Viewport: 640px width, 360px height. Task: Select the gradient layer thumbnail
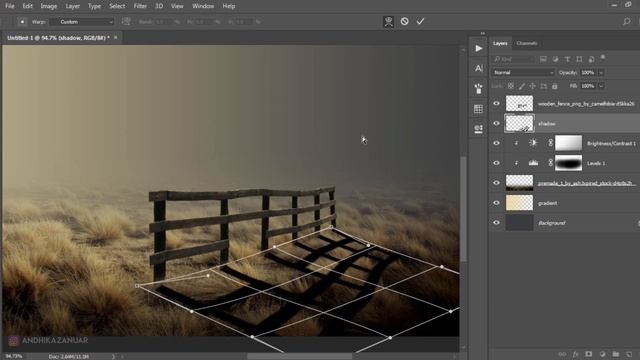tap(519, 203)
